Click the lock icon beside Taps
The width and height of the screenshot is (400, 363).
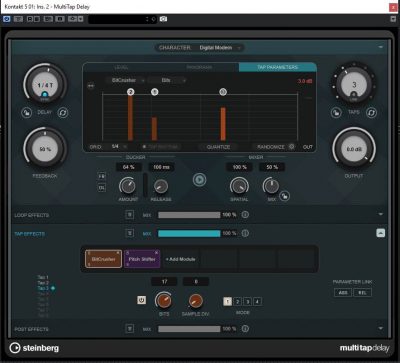tap(336, 113)
